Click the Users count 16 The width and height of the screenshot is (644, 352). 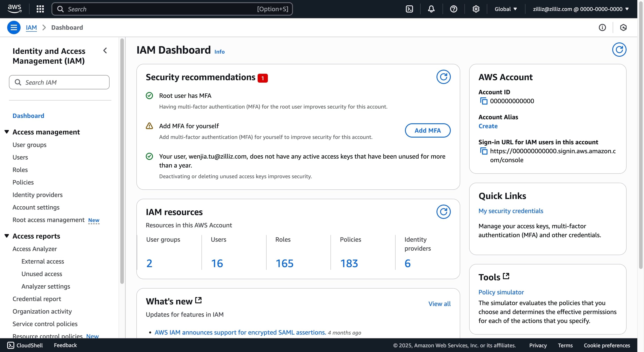click(x=217, y=263)
